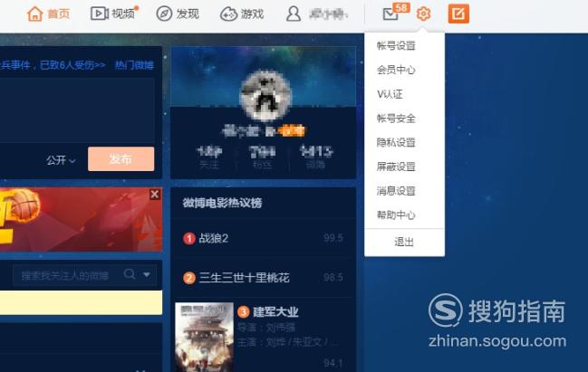Open the 发现 compass icon
The width and height of the screenshot is (588, 372).
[x=164, y=14]
